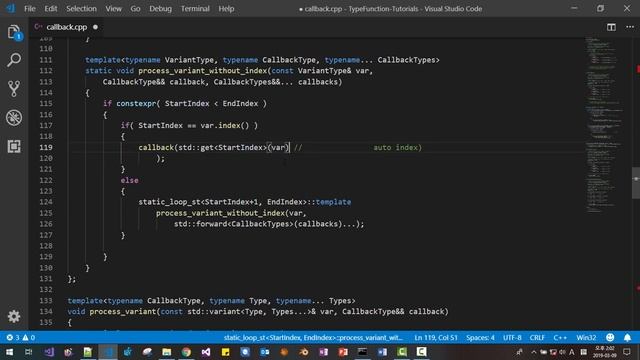Show hidden system tray icons

point(533,352)
